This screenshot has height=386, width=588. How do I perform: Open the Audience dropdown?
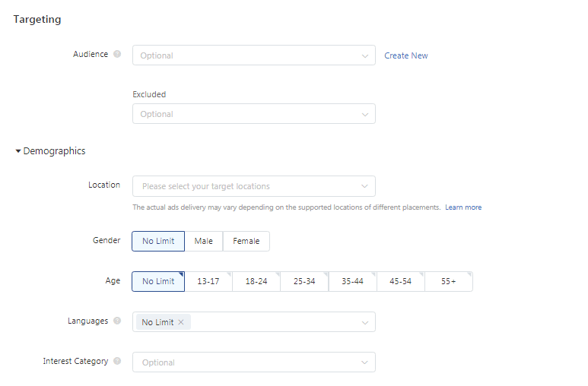click(x=253, y=55)
